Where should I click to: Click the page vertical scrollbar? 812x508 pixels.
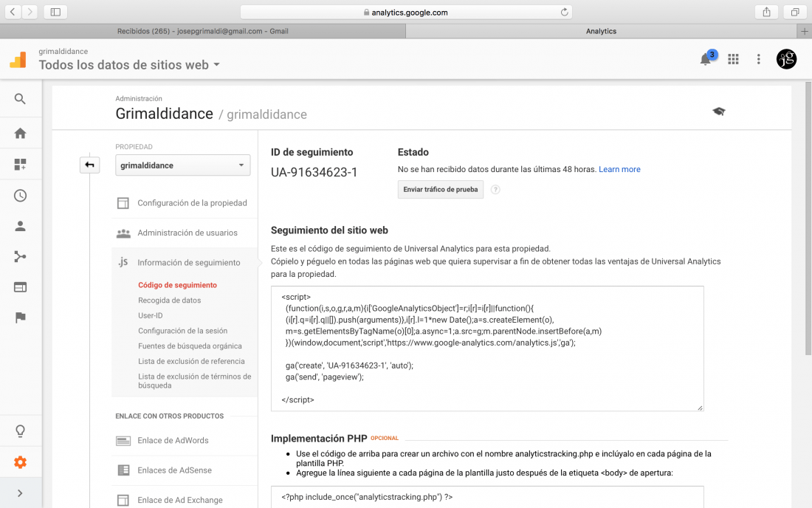(808, 218)
